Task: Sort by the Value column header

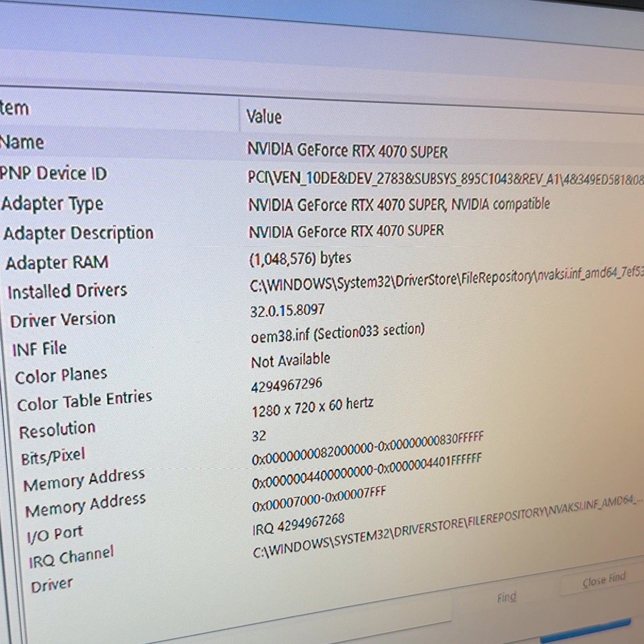Action: click(264, 117)
